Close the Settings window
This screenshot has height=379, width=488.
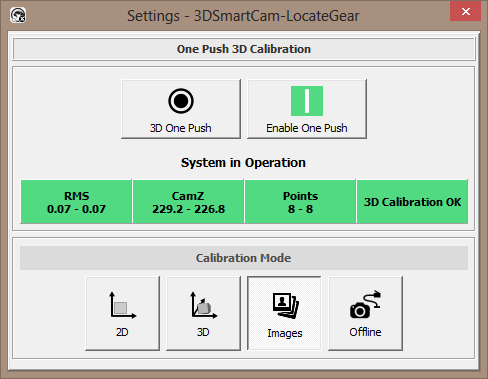coord(465,12)
